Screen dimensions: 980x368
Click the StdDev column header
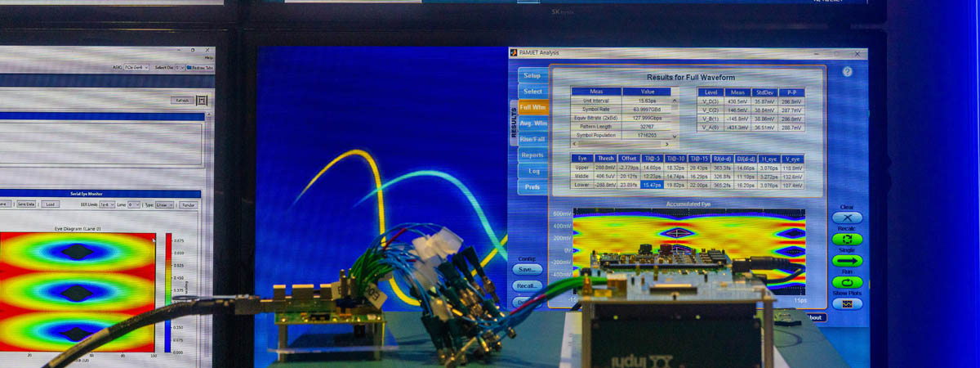click(x=764, y=92)
